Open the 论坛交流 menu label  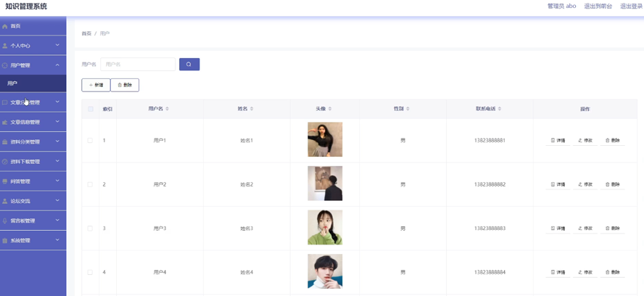coord(20,201)
